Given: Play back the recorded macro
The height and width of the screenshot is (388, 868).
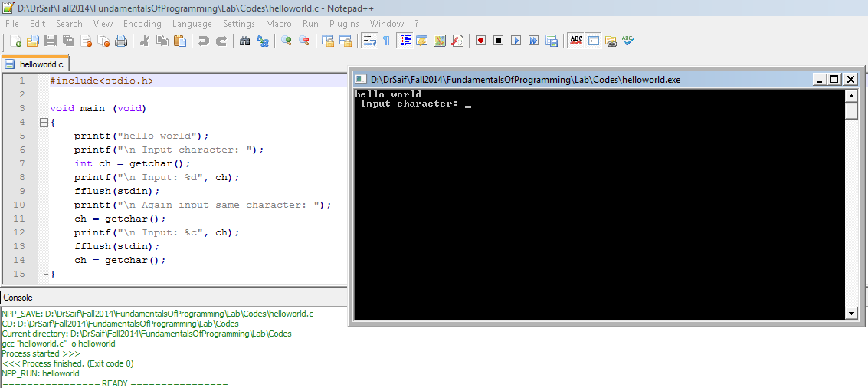Looking at the screenshot, I should tap(516, 41).
